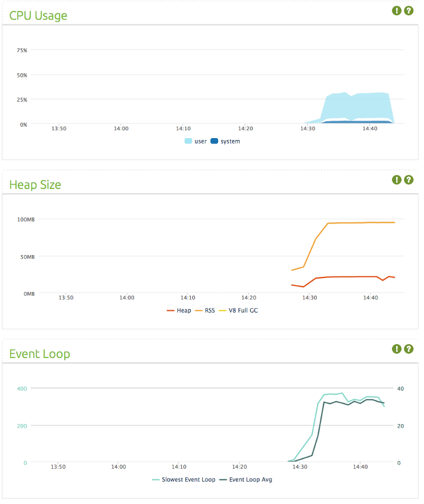The height and width of the screenshot is (504, 424).
Task: Click the 200 label on Event Loop axis
Action: (x=22, y=426)
